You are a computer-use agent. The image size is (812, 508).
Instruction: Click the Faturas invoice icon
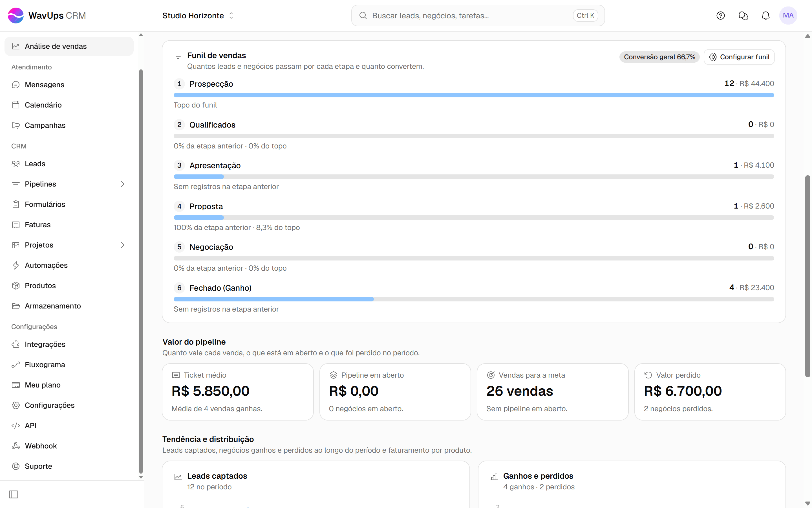(16, 225)
